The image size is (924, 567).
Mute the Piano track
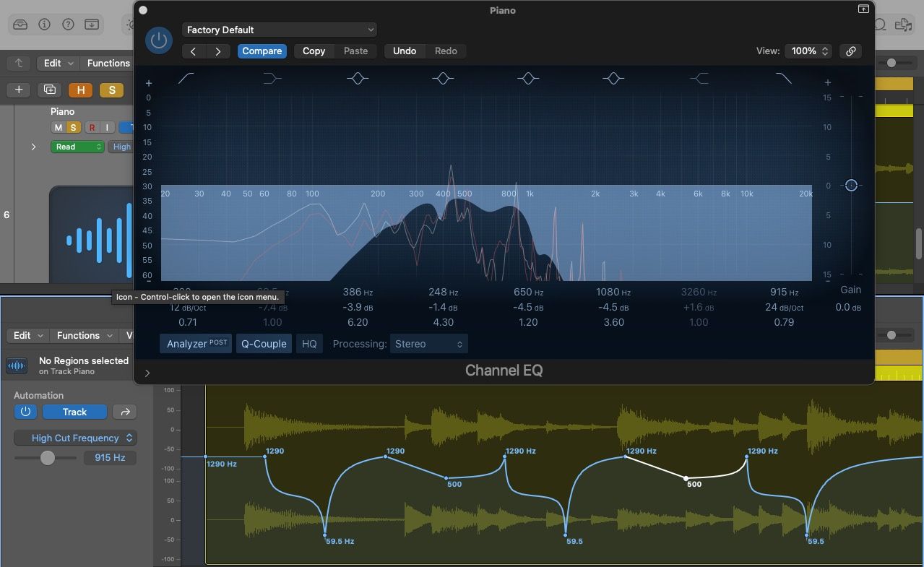pyautogui.click(x=57, y=126)
